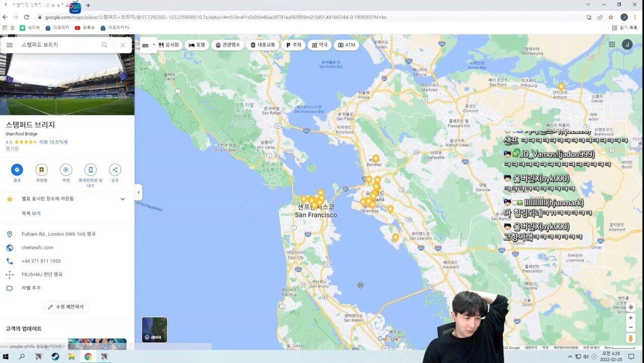Show my location on the map
This screenshot has width=644, height=363.
pos(631,307)
